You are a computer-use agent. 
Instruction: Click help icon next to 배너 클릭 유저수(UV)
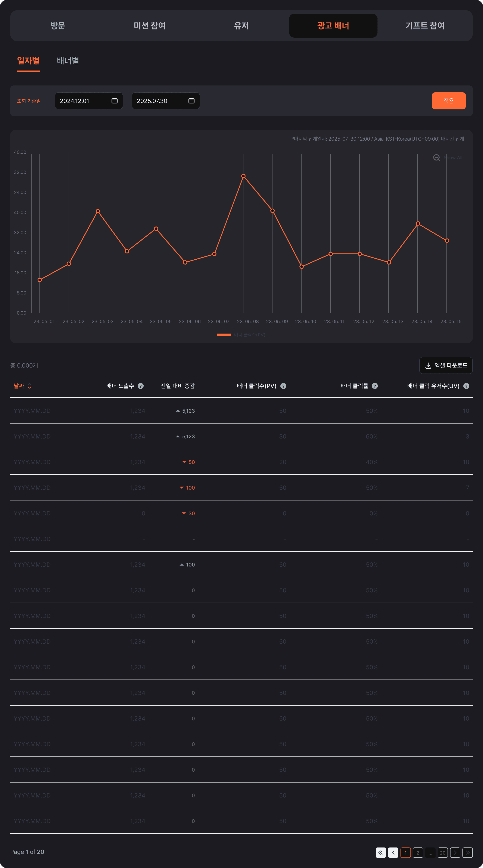tap(466, 386)
